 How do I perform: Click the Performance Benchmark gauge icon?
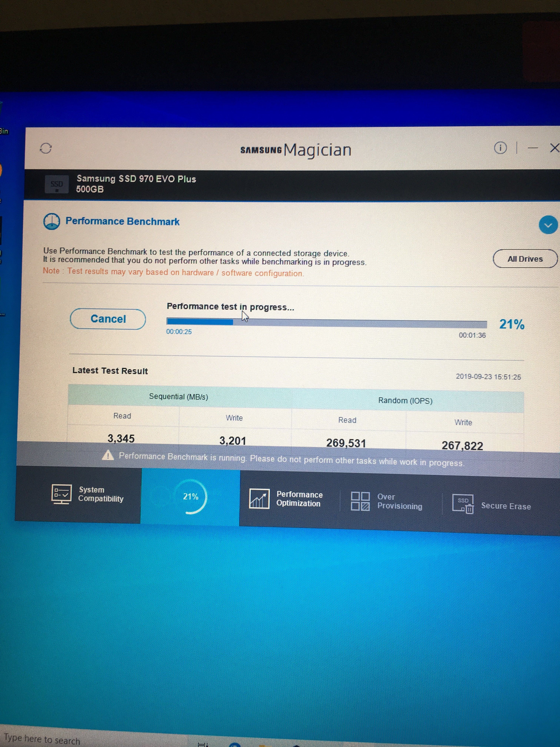point(52,222)
